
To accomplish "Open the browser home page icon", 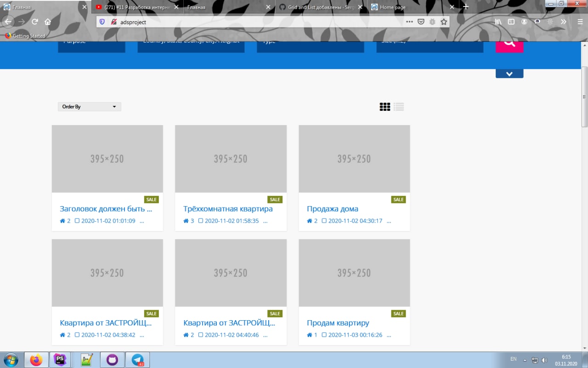I will click(48, 22).
